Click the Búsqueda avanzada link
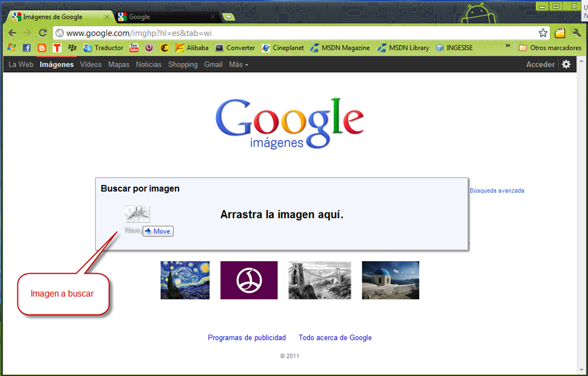 (497, 191)
